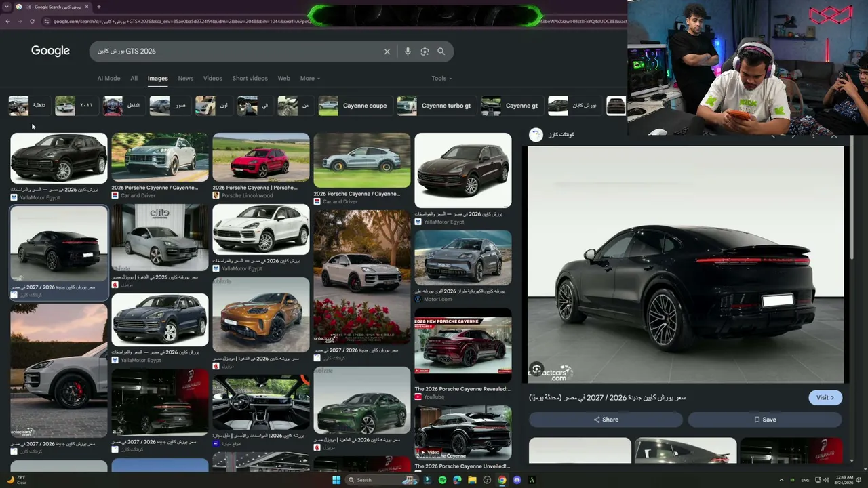
Task: Open the large black Cayenne preview image
Action: pos(686,264)
